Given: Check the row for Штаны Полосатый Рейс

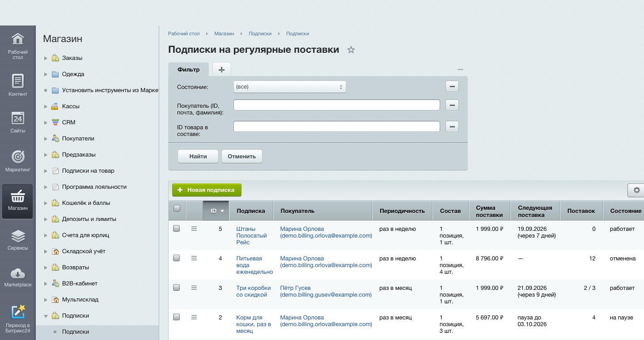Looking at the screenshot, I should [x=177, y=228].
